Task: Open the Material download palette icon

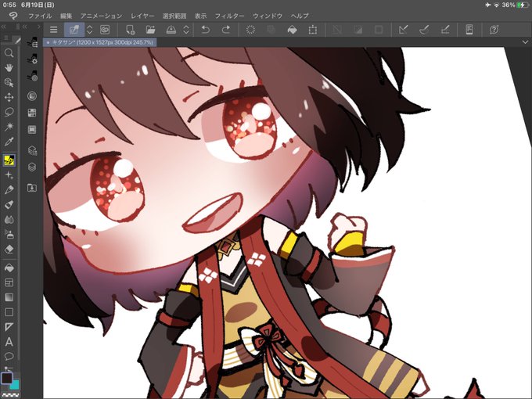Action: pyautogui.click(x=32, y=187)
